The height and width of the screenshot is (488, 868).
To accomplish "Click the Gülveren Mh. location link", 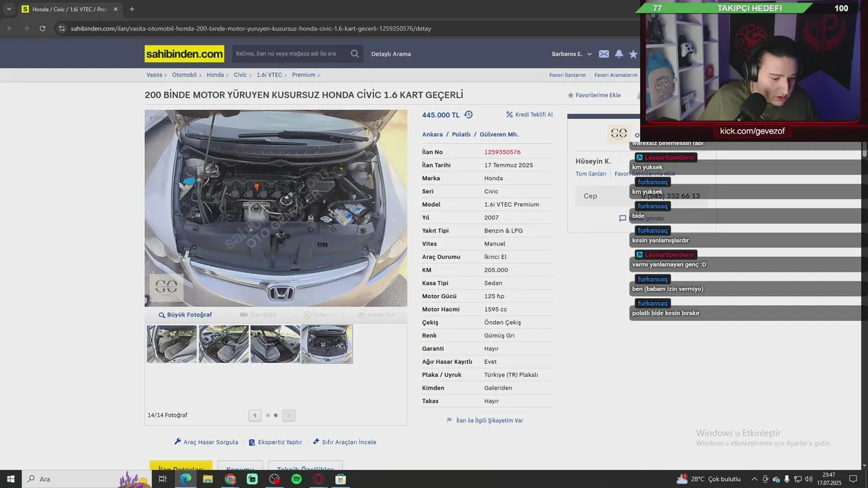I will [498, 134].
